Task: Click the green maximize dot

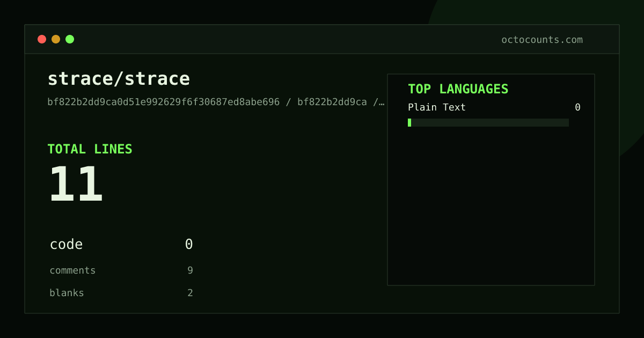Action: (x=70, y=39)
